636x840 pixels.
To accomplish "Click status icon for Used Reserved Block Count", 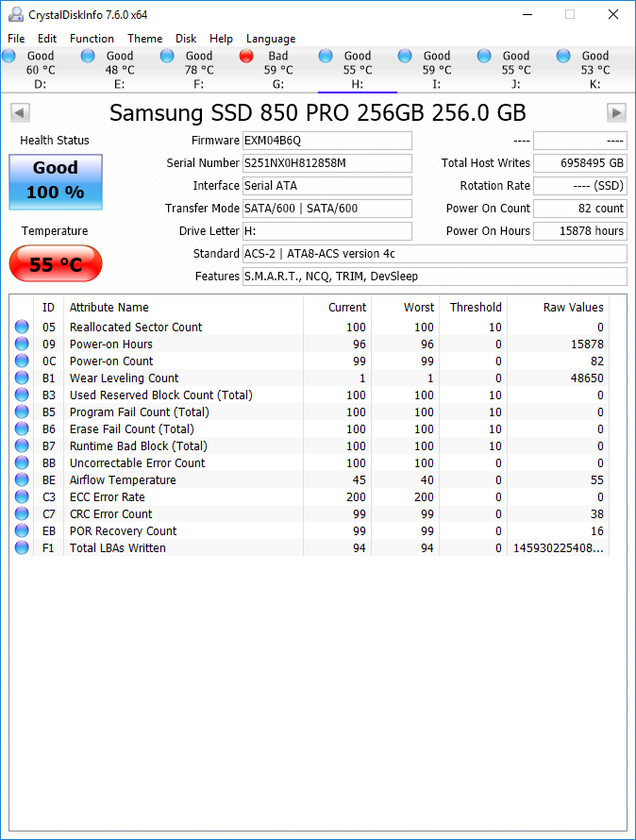I will (x=22, y=395).
